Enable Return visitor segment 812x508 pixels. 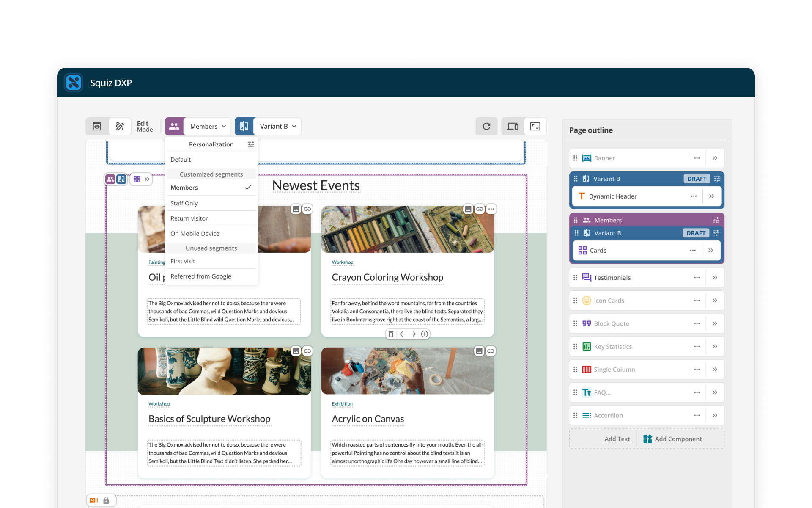[189, 218]
